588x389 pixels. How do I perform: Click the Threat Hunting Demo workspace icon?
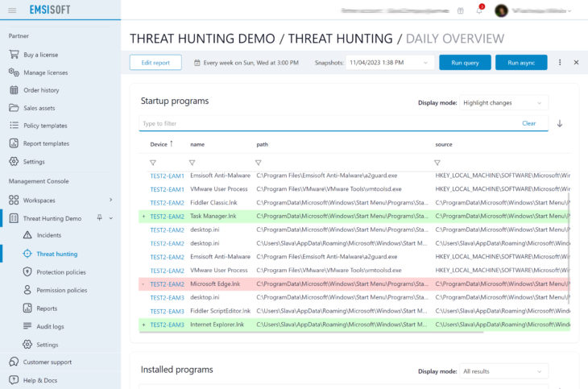point(14,218)
